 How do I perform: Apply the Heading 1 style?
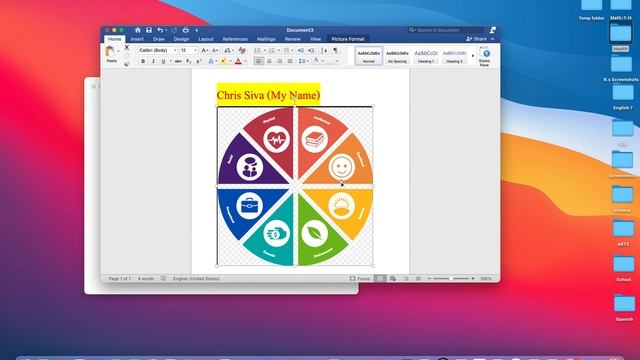[x=426, y=56]
